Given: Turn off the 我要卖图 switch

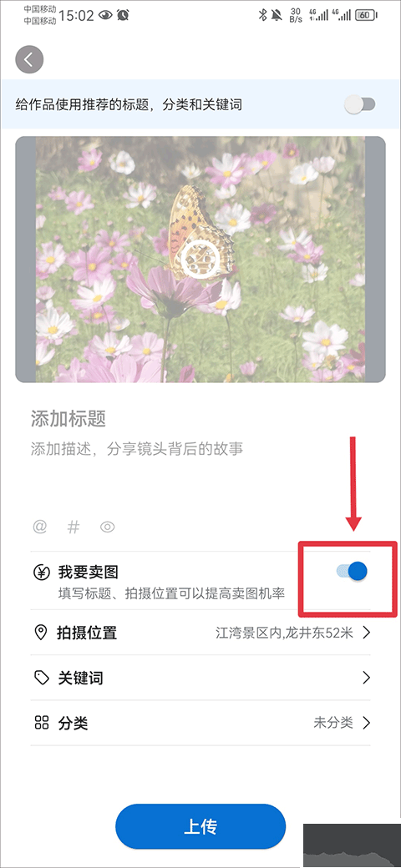Looking at the screenshot, I should point(352,571).
